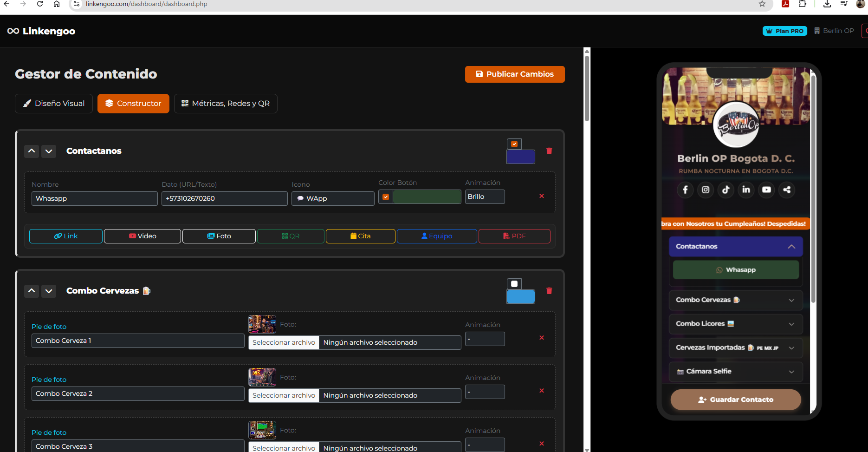Click the Combo Cerveza 1 caption field
This screenshot has width=868, height=452.
138,341
